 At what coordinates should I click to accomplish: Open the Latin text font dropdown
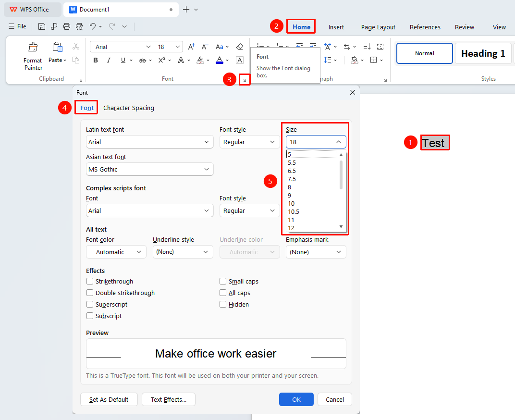pos(149,142)
